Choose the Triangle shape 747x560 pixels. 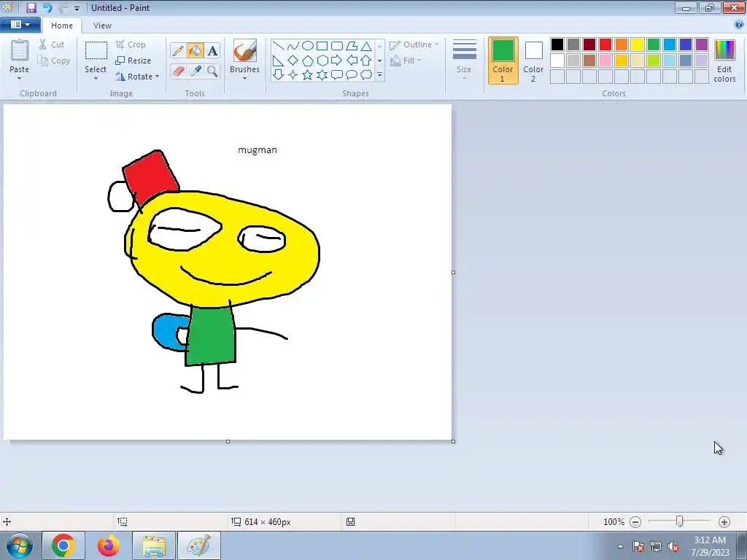tap(366, 46)
